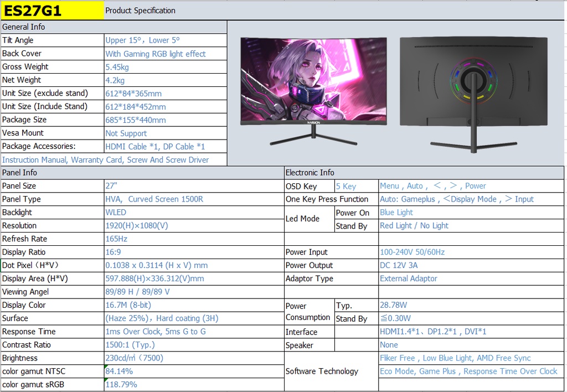567x392 pixels.
Task: Click the Resolution value 1920(H)×1080(V)
Action: point(194,226)
